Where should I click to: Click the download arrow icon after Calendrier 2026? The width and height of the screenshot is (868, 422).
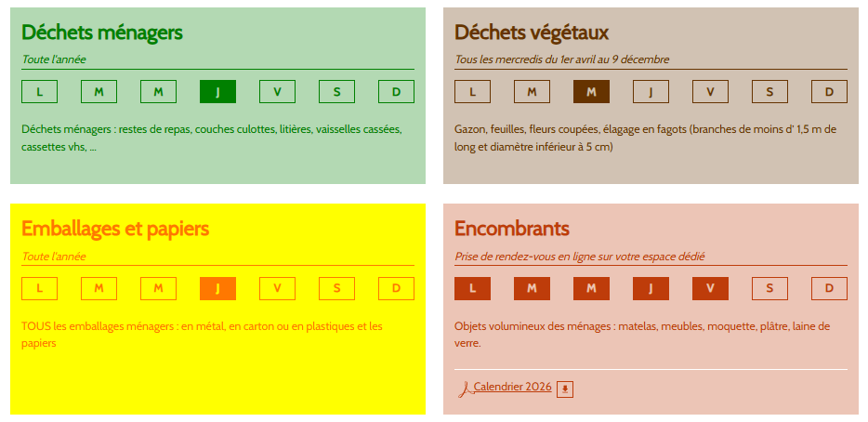[x=565, y=389]
